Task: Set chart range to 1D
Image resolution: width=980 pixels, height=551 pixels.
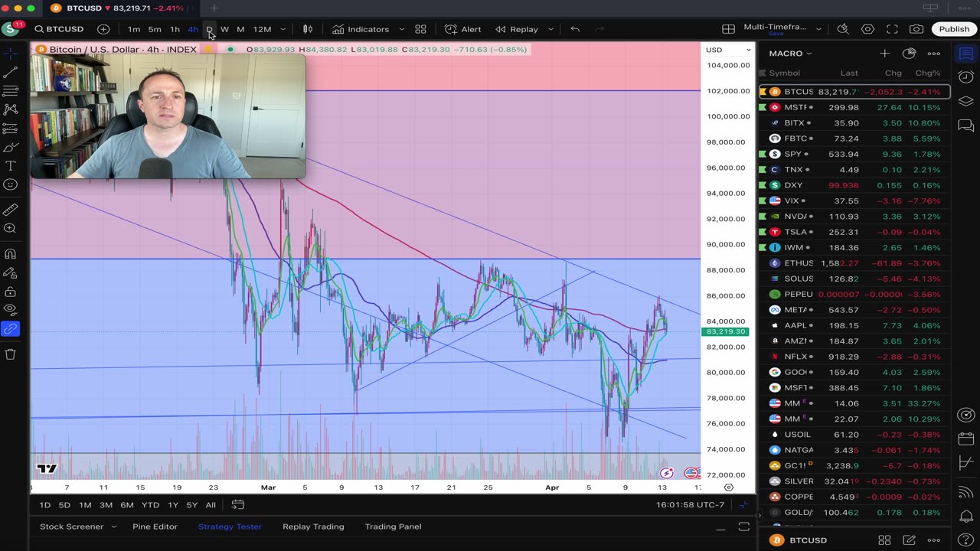Action: point(45,505)
